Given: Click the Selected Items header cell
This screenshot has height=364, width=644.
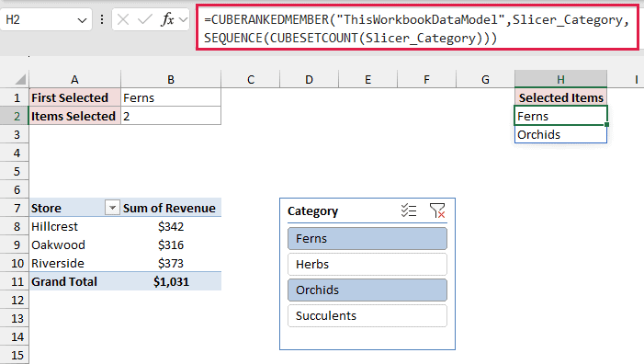Looking at the screenshot, I should (x=560, y=97).
